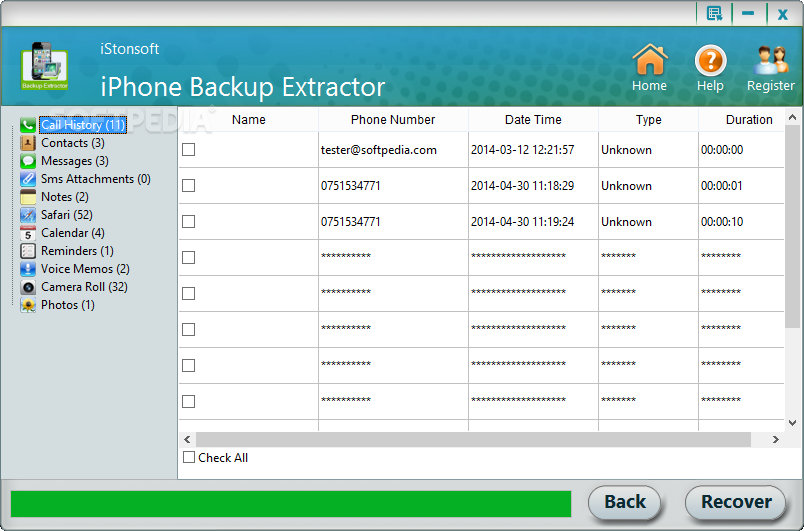804x531 pixels.
Task: Open Safari (52) category
Action: pyautogui.click(x=67, y=215)
